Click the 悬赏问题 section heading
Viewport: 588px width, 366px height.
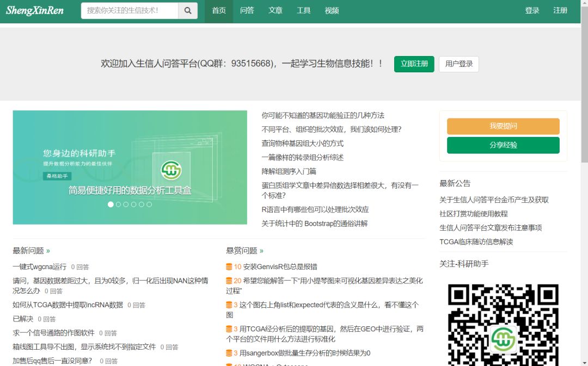[x=242, y=251]
